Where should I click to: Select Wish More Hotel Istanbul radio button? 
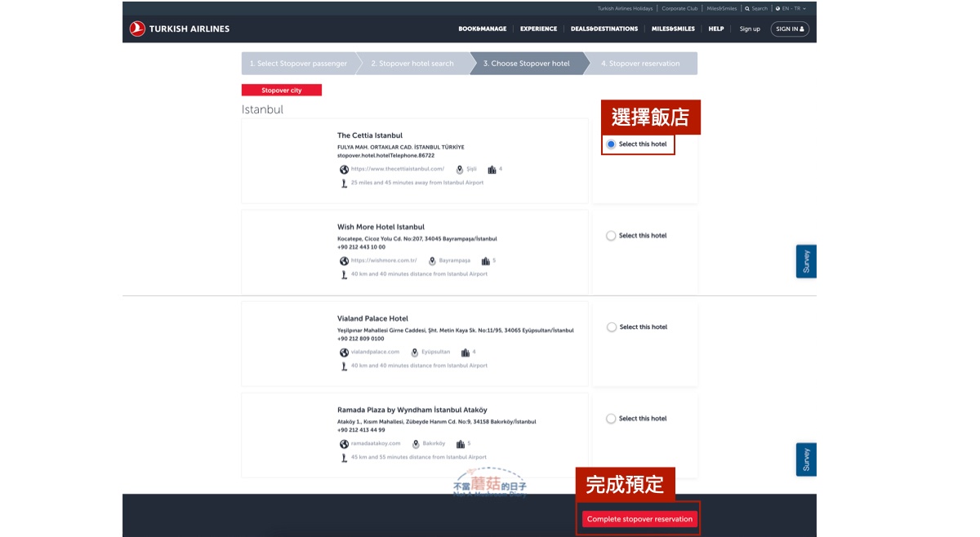point(611,236)
